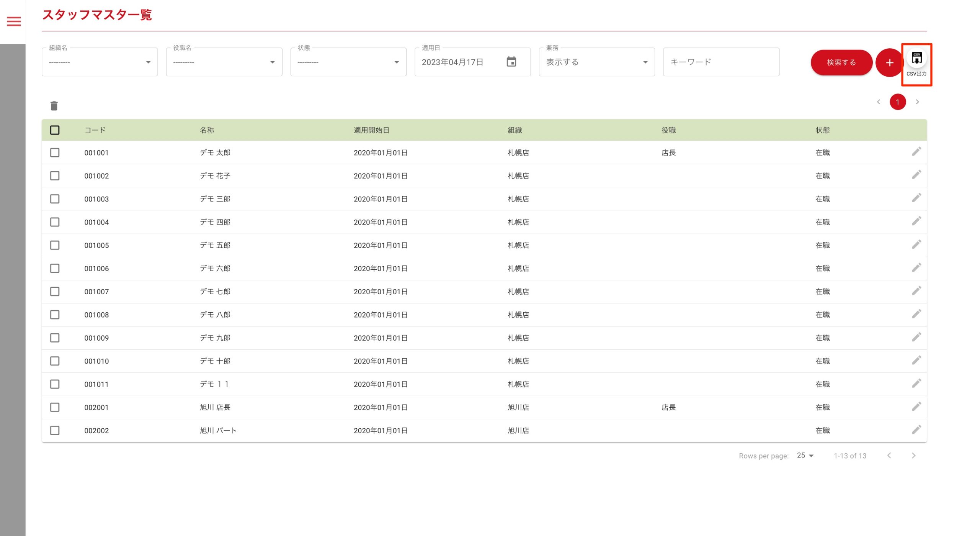Click the 検索する button
This screenshot has width=980, height=536.
click(841, 62)
